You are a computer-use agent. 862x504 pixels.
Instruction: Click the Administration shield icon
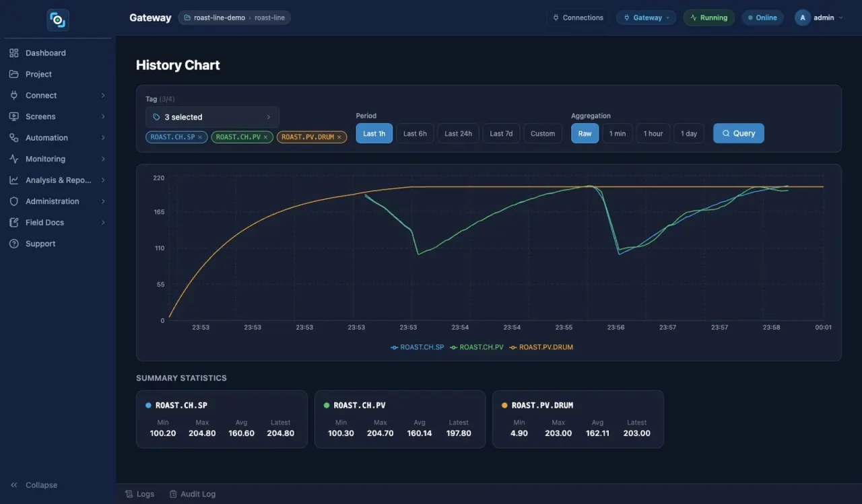pyautogui.click(x=13, y=201)
